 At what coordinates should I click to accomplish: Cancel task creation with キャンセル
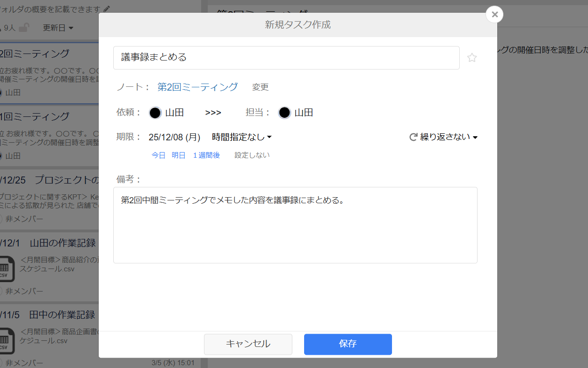tap(248, 344)
